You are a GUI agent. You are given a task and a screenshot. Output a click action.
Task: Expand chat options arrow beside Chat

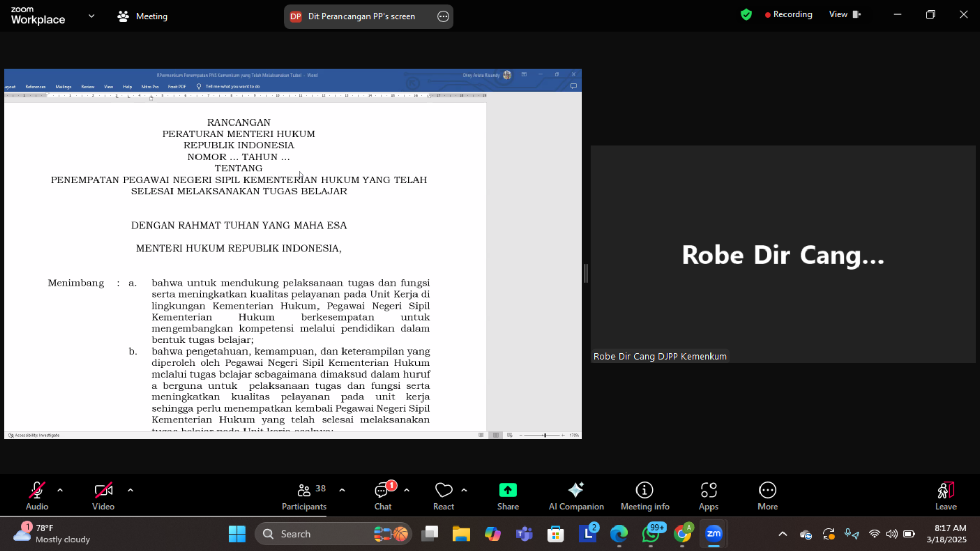click(407, 490)
